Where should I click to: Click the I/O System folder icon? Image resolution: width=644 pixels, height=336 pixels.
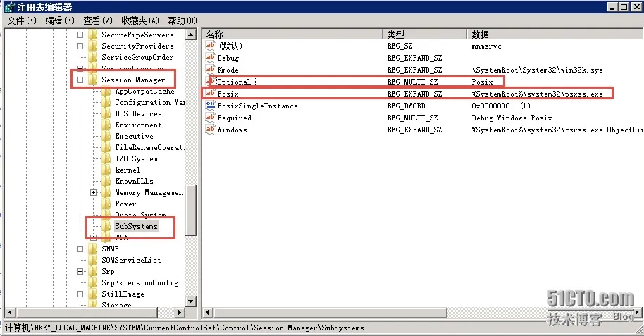(106, 159)
